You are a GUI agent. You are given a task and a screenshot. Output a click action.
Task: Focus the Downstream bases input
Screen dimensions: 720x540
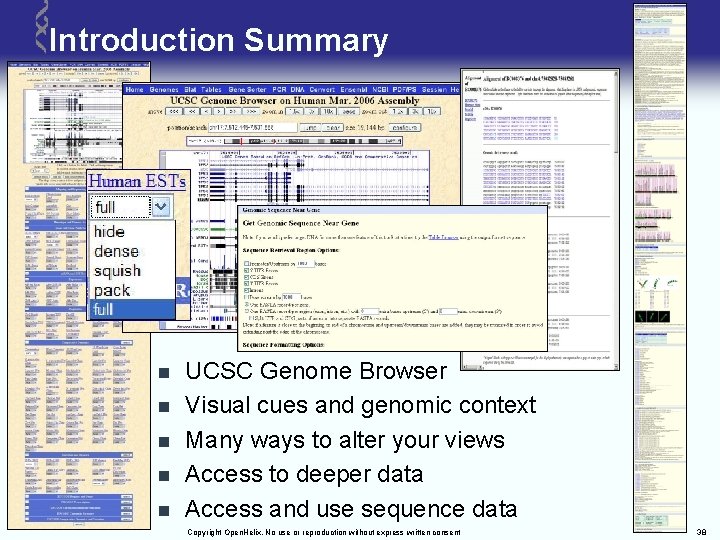point(292,298)
